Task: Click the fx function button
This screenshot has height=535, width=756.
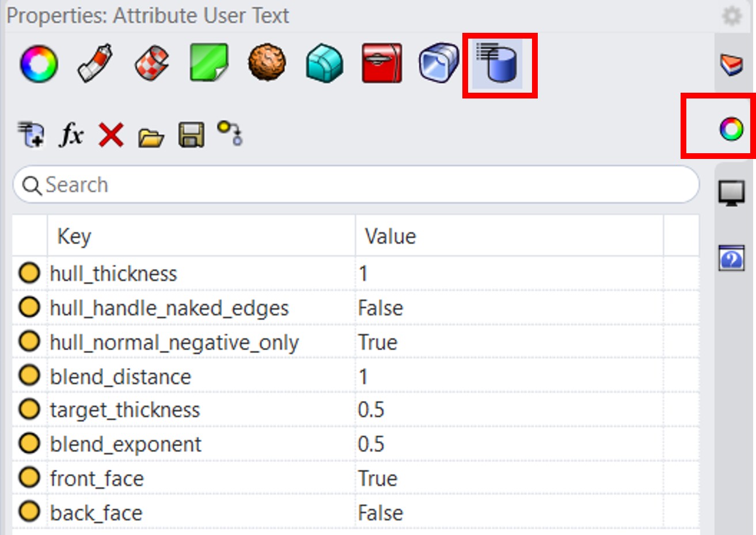Action: point(71,135)
